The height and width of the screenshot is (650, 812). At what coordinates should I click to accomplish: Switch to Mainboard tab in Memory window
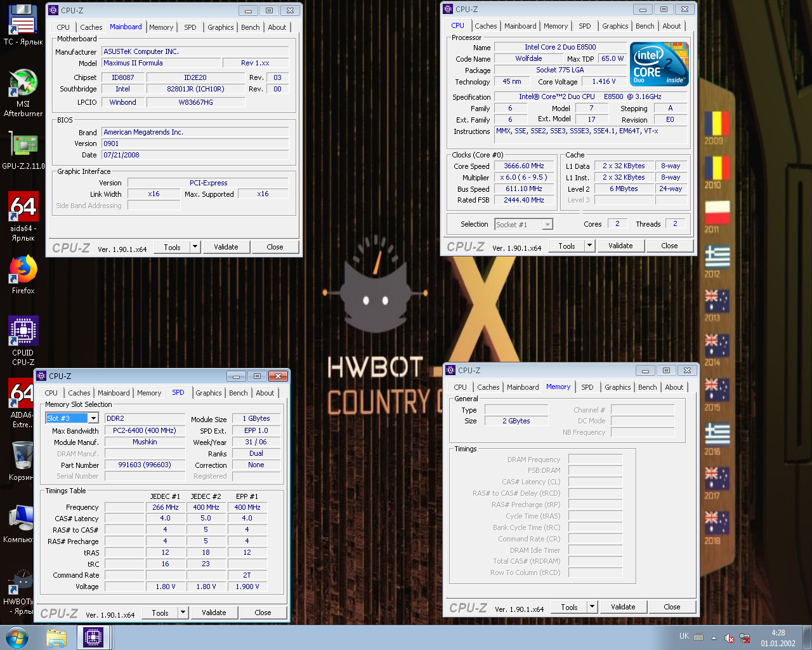523,387
